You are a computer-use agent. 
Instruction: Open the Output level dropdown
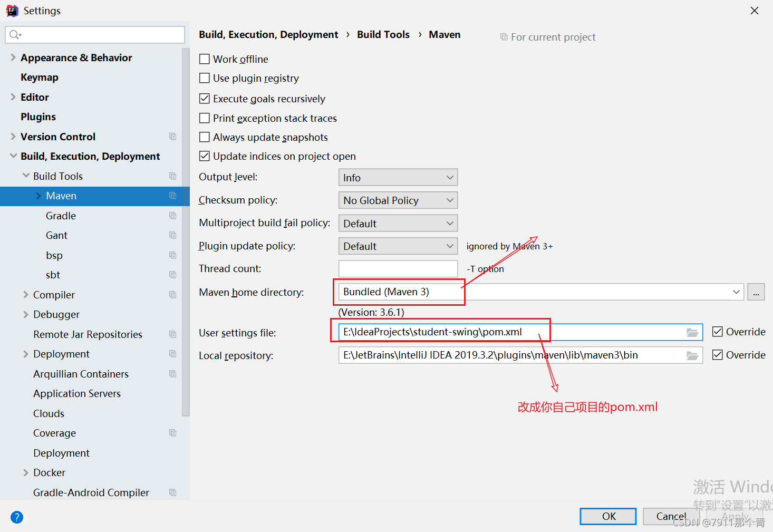pos(398,178)
